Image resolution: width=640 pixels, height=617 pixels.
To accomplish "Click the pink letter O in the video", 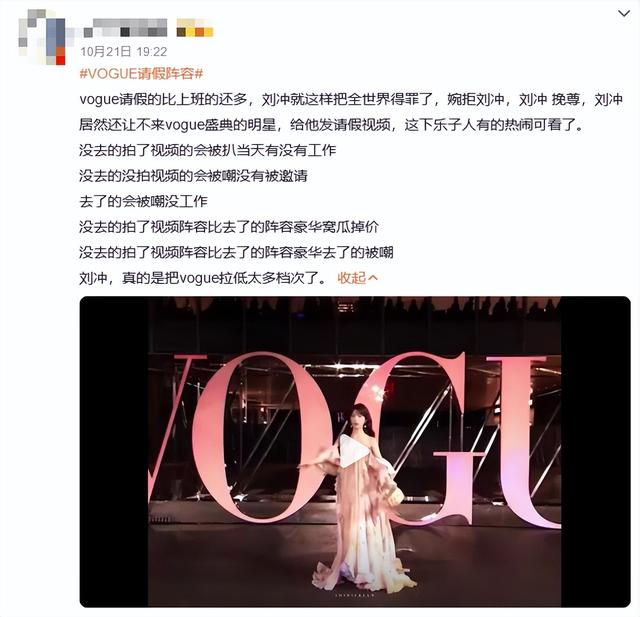I will [253, 437].
